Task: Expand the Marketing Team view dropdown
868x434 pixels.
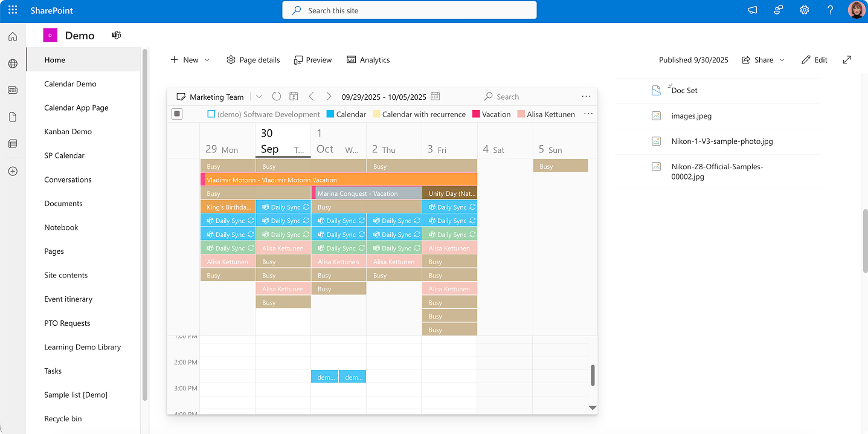Action: click(259, 97)
